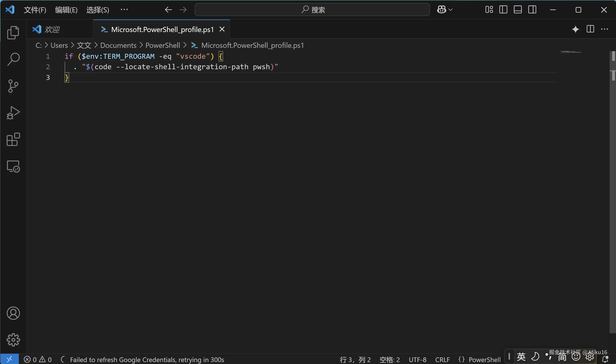The width and height of the screenshot is (616, 364).
Task: Click the CRLF end-of-line status button
Action: click(x=442, y=360)
